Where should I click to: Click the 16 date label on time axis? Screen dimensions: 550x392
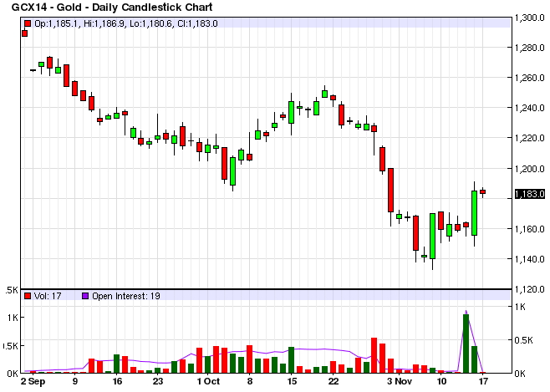tap(117, 381)
